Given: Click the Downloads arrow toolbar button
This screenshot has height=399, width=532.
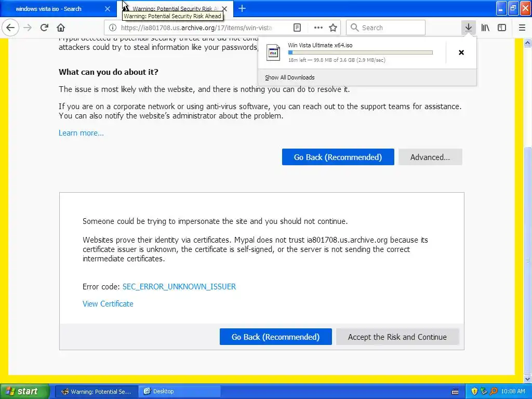Looking at the screenshot, I should tap(468, 28).
